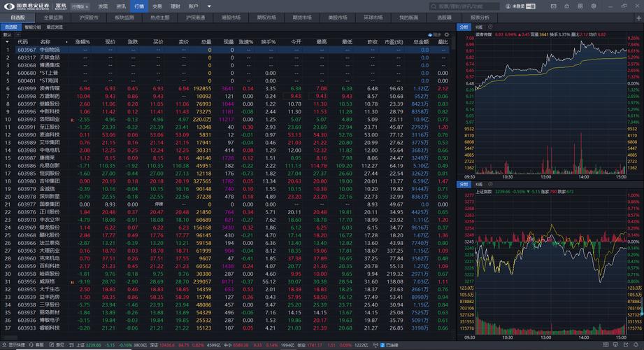The height and width of the screenshot is (350, 644).
Task: Select the 自选股 sub-tab button
Action: [x=11, y=27]
